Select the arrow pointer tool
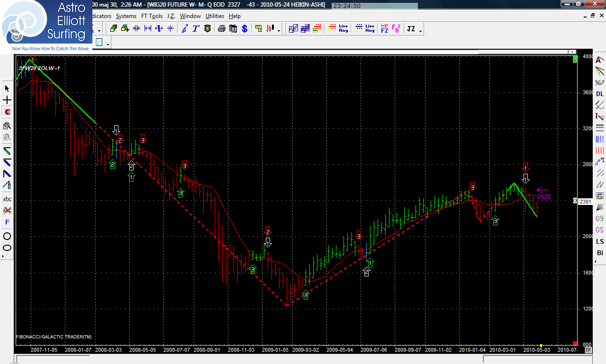The width and height of the screenshot is (606, 364). tap(7, 89)
